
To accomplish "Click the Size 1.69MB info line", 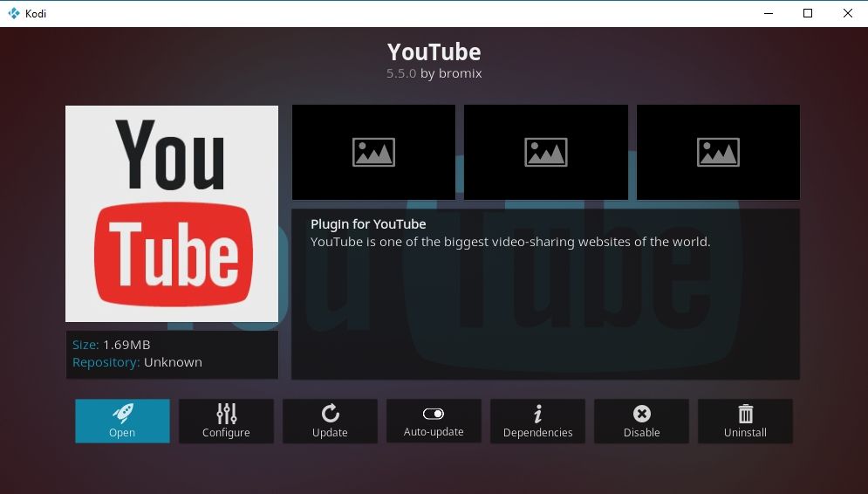I will pyautogui.click(x=112, y=345).
